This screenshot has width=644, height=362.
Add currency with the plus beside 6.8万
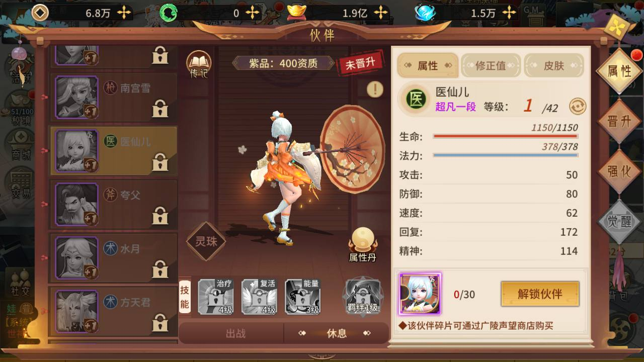124,13
